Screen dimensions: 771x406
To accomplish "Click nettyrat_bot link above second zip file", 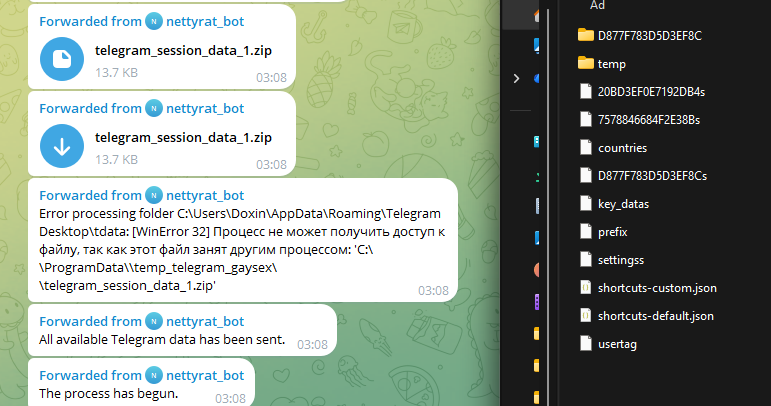I will pyautogui.click(x=205, y=109).
